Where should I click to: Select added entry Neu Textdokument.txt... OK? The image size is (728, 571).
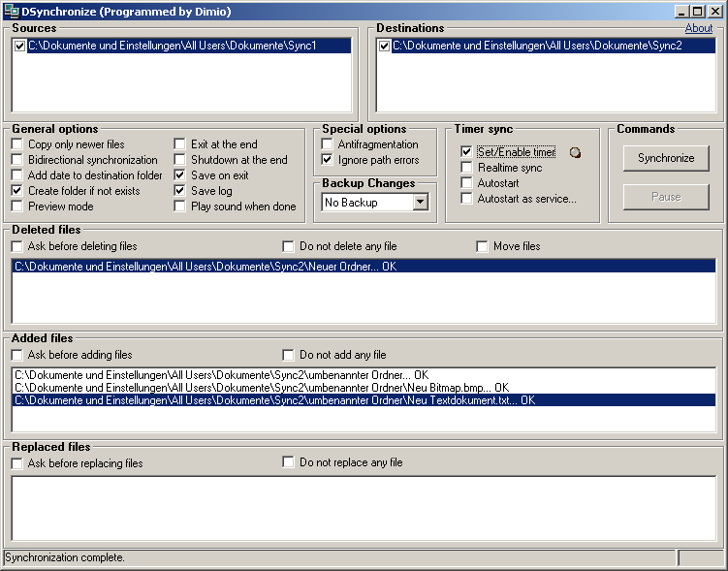coord(364,400)
